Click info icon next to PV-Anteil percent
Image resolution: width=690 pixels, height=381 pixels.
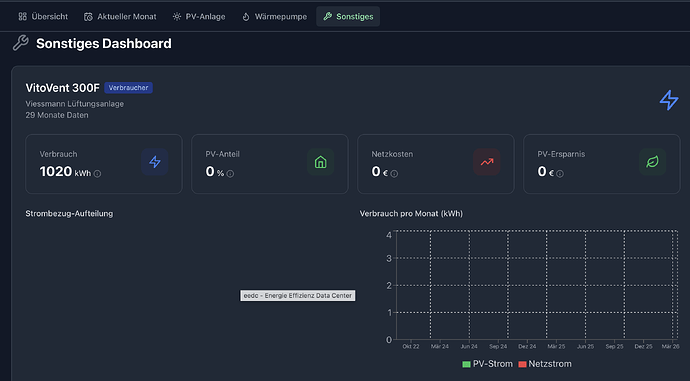click(230, 174)
